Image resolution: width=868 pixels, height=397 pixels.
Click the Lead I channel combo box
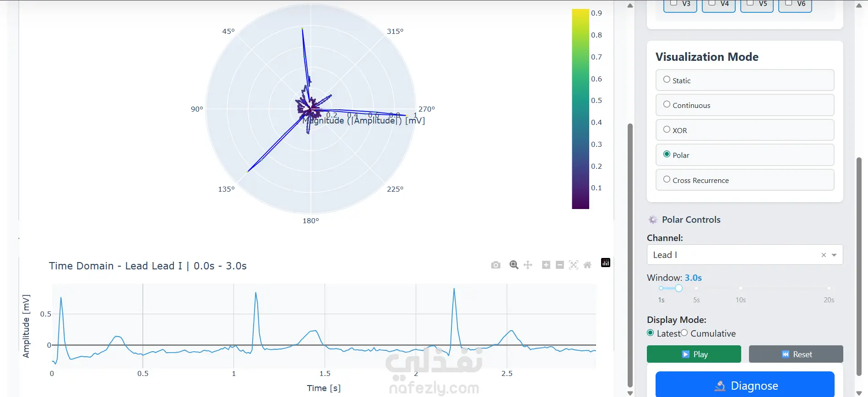[x=745, y=255]
